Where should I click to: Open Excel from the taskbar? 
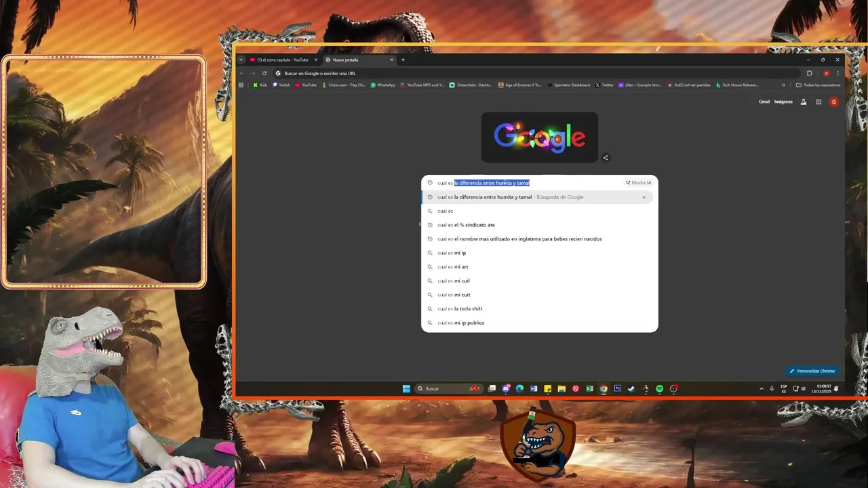590,388
